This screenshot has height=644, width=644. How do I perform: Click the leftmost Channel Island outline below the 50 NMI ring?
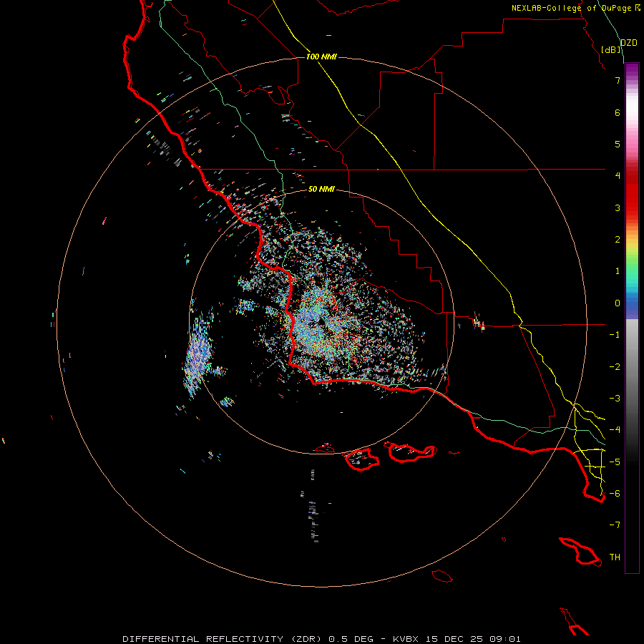point(323,448)
